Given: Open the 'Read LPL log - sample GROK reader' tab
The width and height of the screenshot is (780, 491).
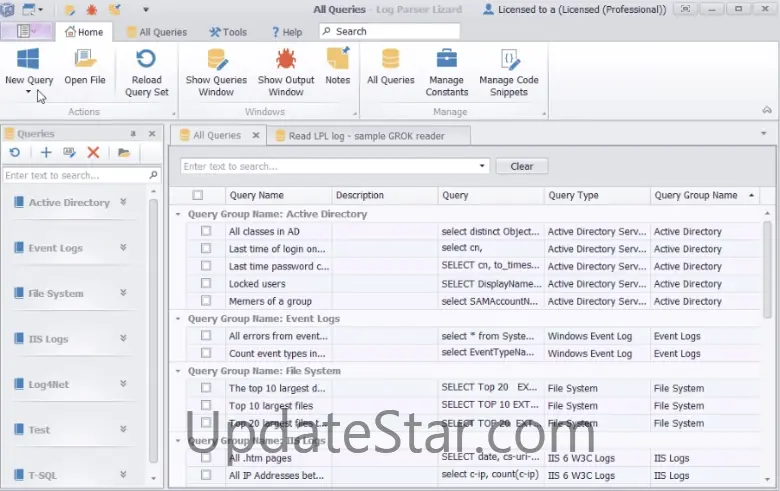Looking at the screenshot, I should (x=365, y=136).
